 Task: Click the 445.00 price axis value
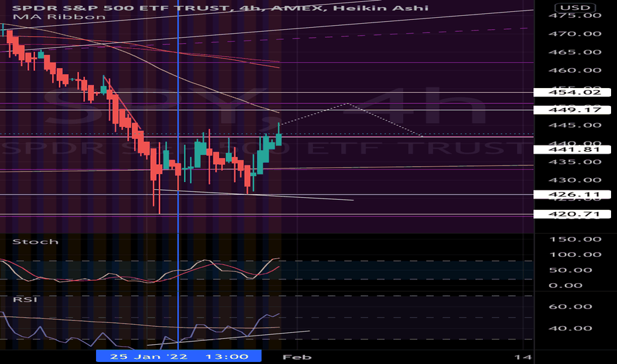(575, 126)
